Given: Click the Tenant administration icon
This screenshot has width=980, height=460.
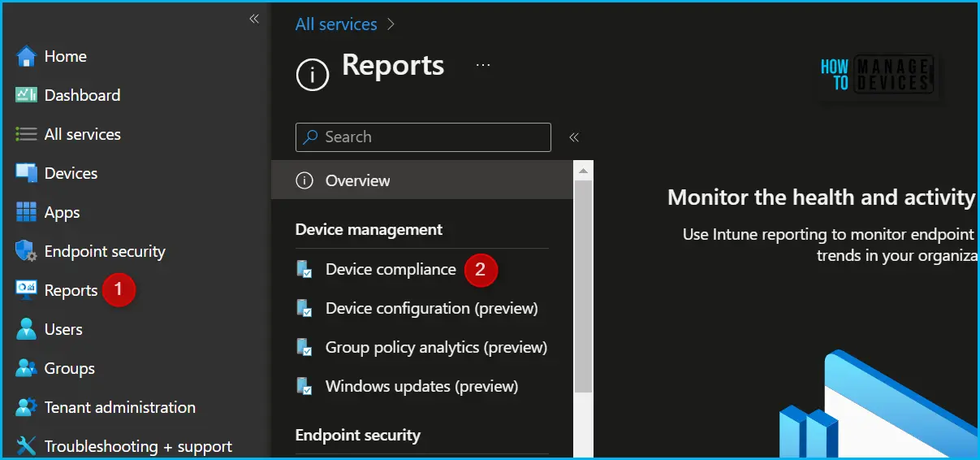Looking at the screenshot, I should click(26, 407).
